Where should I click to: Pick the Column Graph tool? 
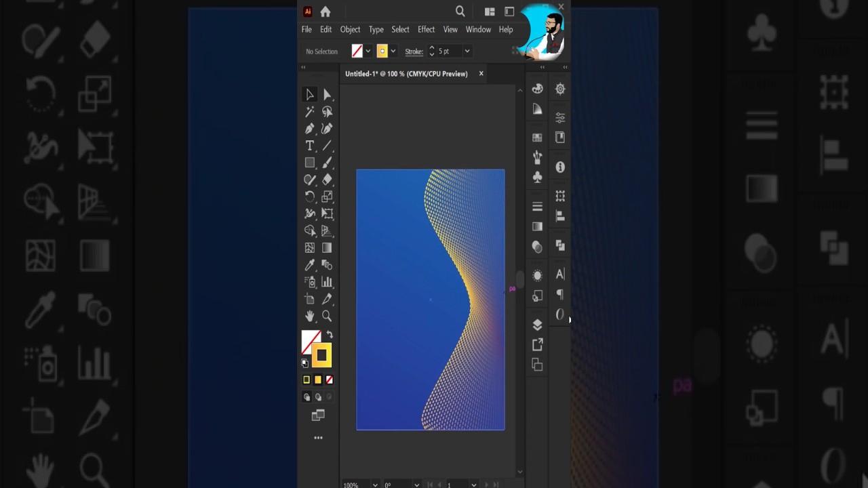click(x=327, y=282)
